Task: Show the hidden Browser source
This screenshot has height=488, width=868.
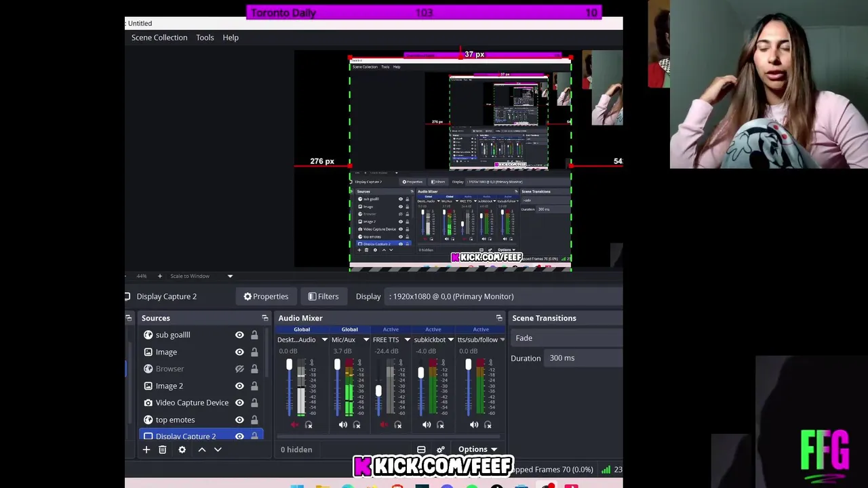Action: [x=239, y=369]
